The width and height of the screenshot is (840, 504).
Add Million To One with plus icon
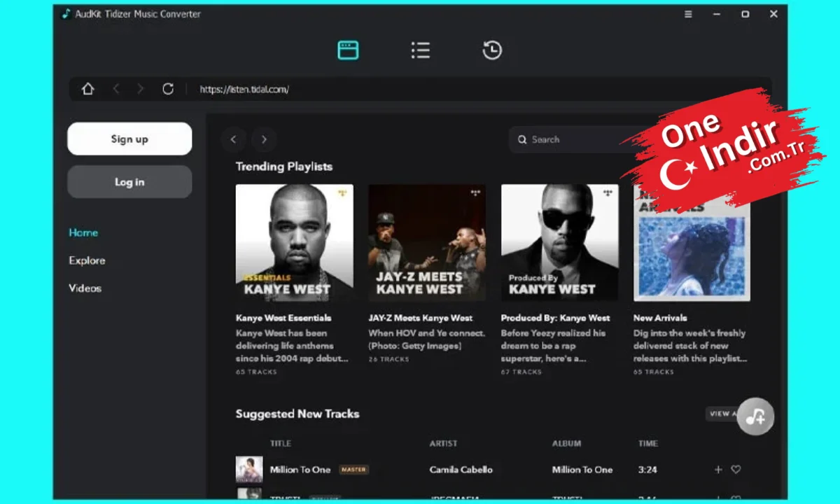click(718, 470)
